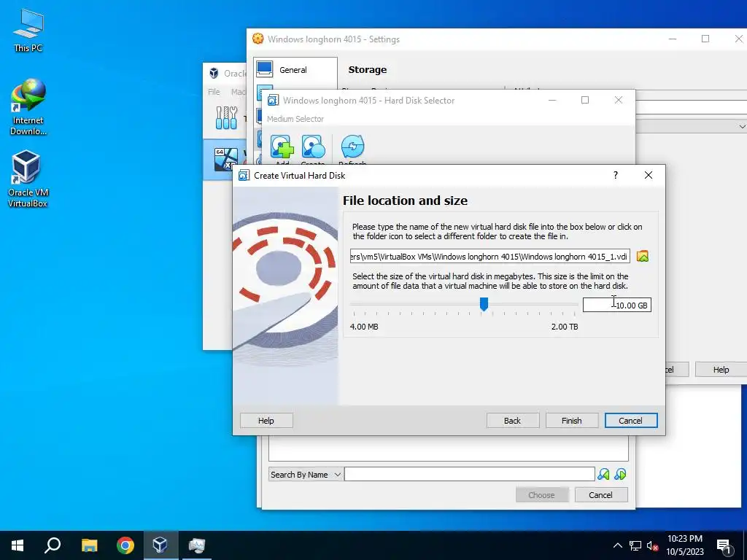This screenshot has width=747, height=560.
Task: Open the notification center icon
Action: pos(723,545)
